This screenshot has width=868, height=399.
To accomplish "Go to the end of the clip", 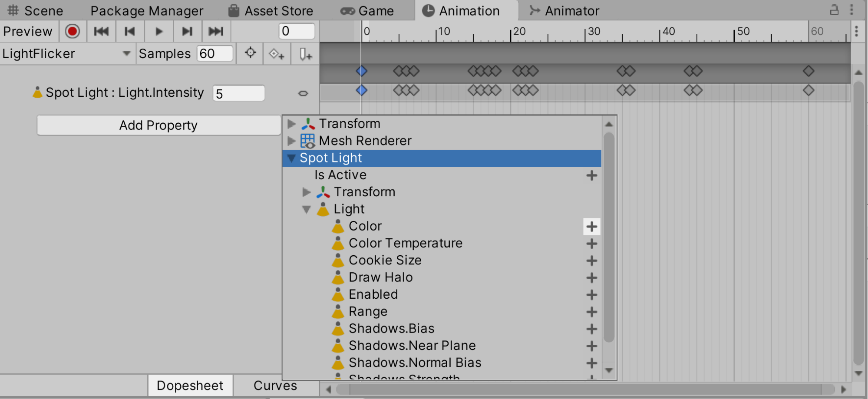I will [x=216, y=31].
